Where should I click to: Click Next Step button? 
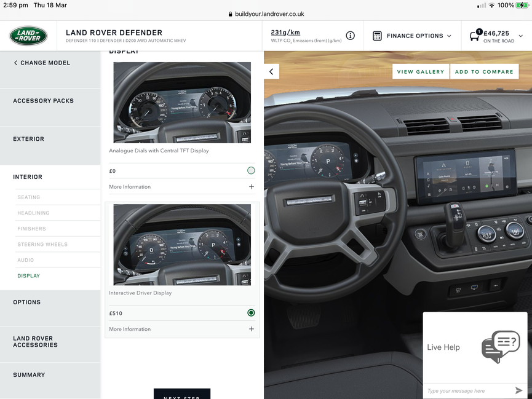point(182,394)
